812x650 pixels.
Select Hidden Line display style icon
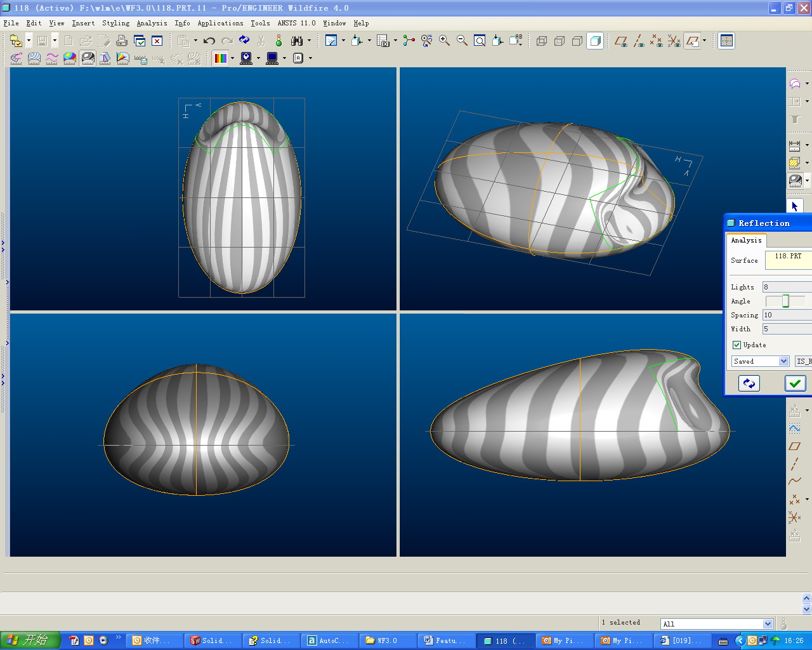(560, 41)
